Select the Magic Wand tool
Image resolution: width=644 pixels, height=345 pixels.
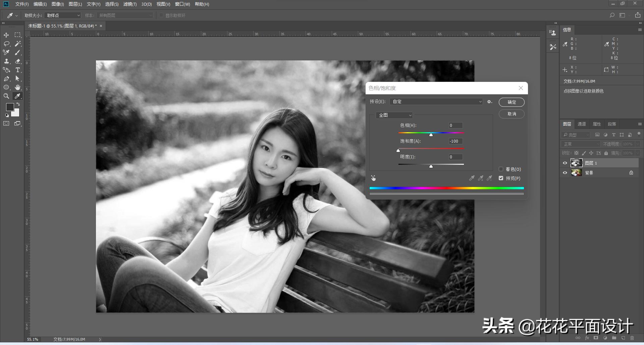[x=18, y=44]
